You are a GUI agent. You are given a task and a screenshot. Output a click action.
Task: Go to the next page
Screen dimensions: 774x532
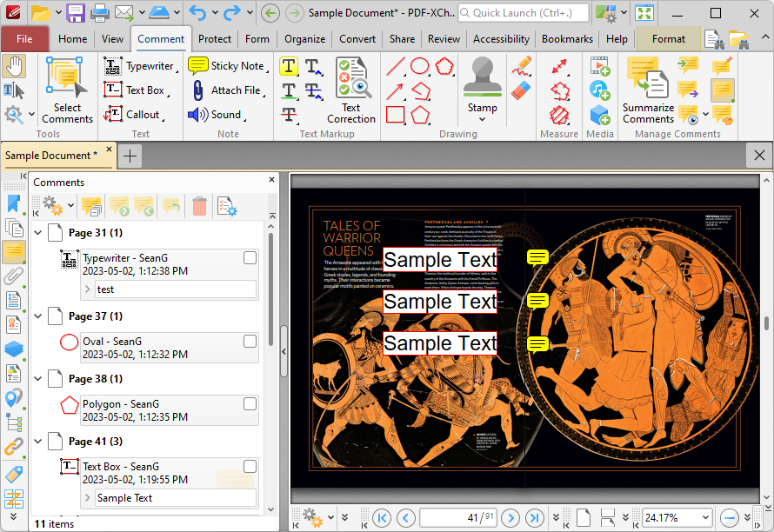pos(510,518)
